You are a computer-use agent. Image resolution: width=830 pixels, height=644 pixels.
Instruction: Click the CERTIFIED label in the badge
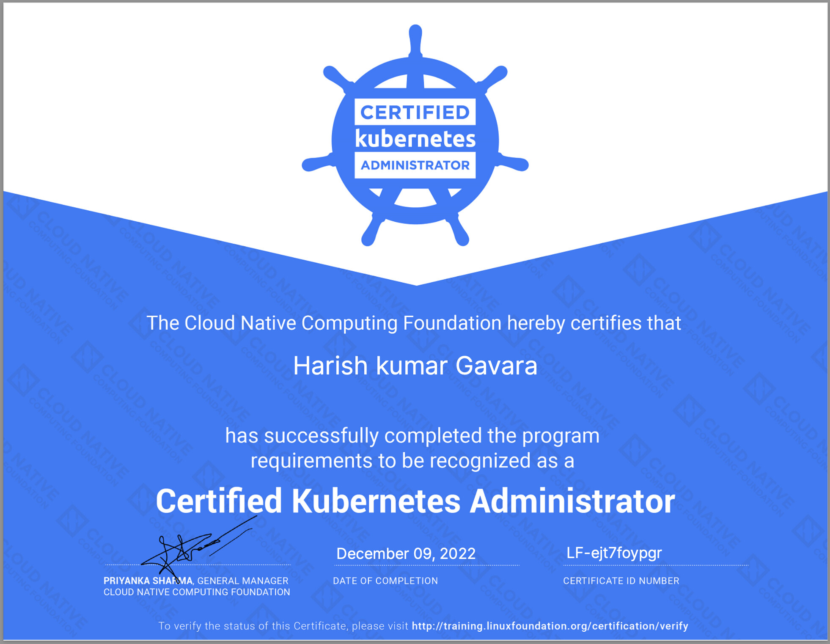click(415, 113)
